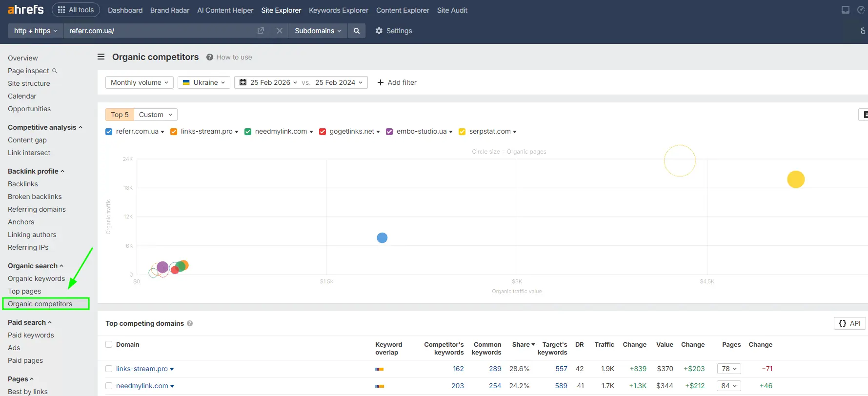Click help icon next to Top competing domains
The height and width of the screenshot is (396, 868).
pyautogui.click(x=190, y=323)
